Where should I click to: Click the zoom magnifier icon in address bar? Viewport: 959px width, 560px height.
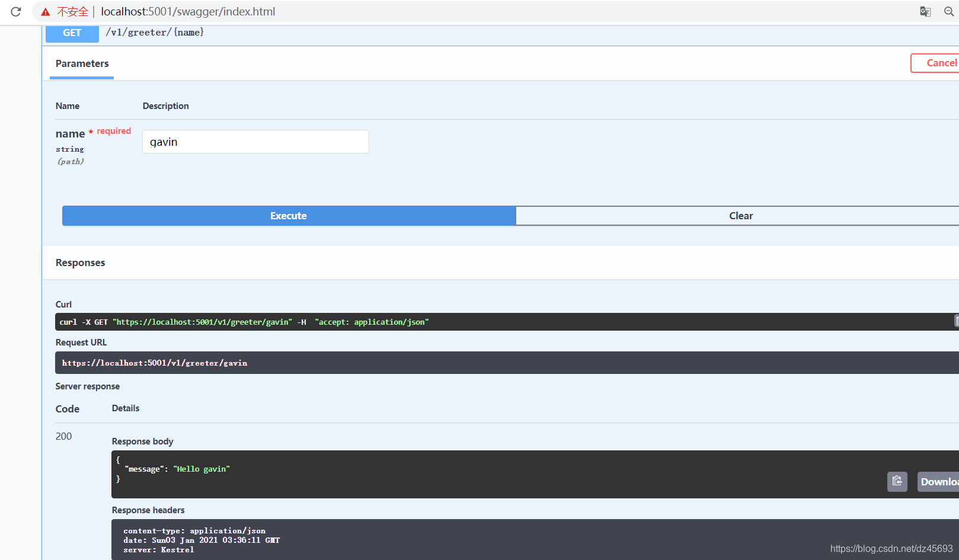point(949,11)
